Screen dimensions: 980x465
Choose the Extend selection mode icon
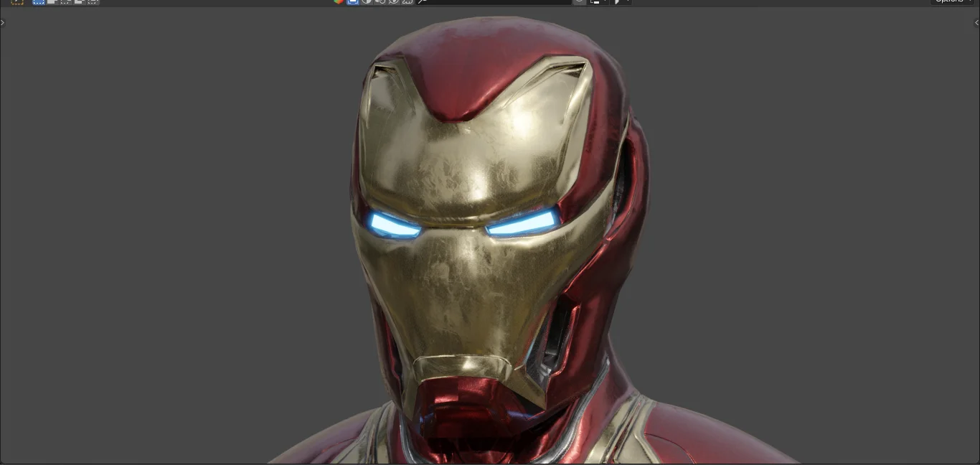[52, 2]
